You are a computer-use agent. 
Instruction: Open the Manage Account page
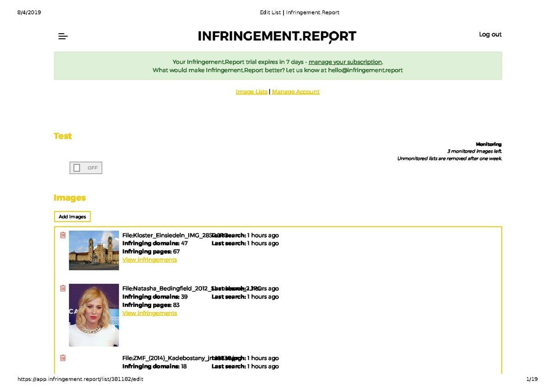296,92
